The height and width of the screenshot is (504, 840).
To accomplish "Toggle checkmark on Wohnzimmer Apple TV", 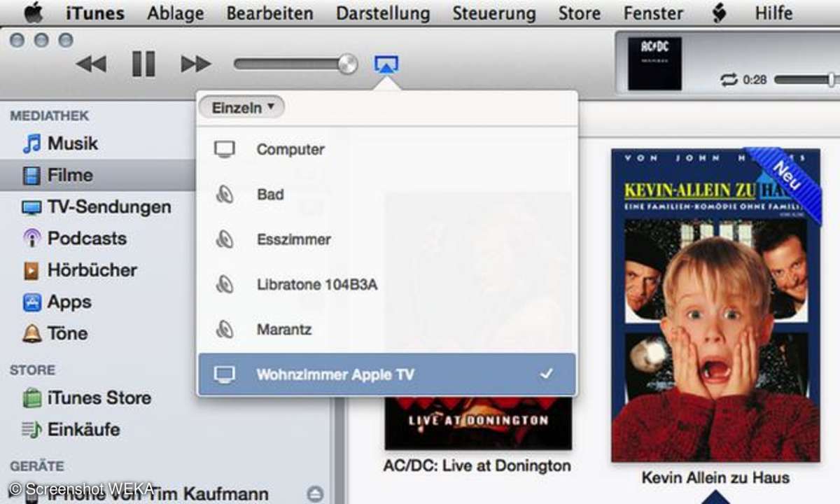I will 546,374.
